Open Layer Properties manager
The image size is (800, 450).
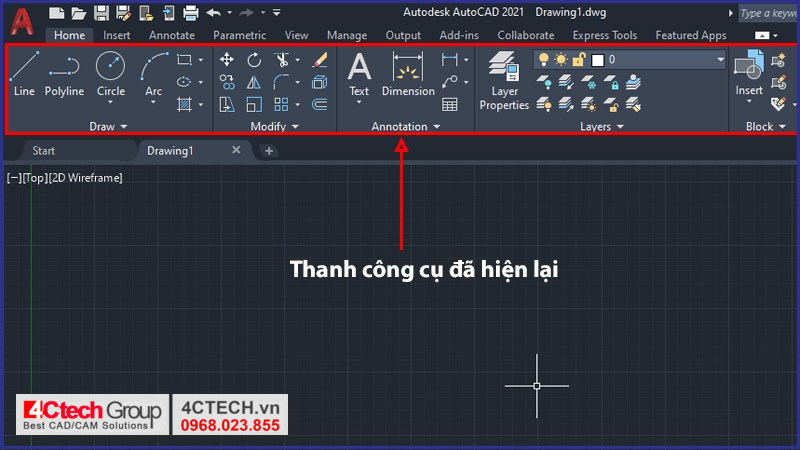pos(504,81)
